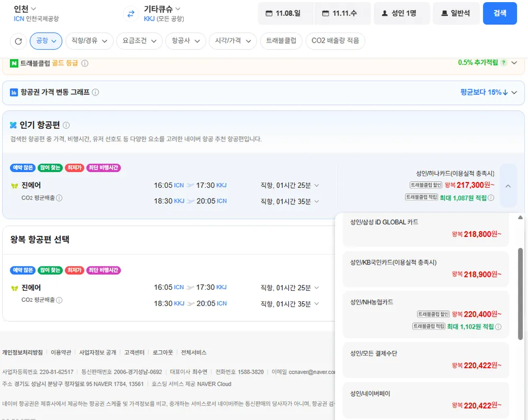528x420 pixels.
Task: Click 최저가 badge in 왕복 항공편 선택 card
Action: [x=74, y=270]
